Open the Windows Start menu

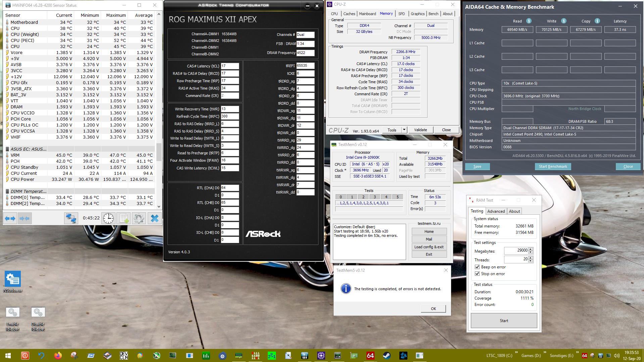point(8,356)
